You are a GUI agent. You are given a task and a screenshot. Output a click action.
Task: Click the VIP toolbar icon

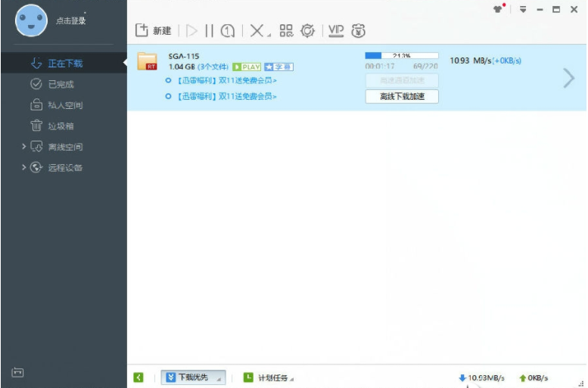[x=336, y=31]
